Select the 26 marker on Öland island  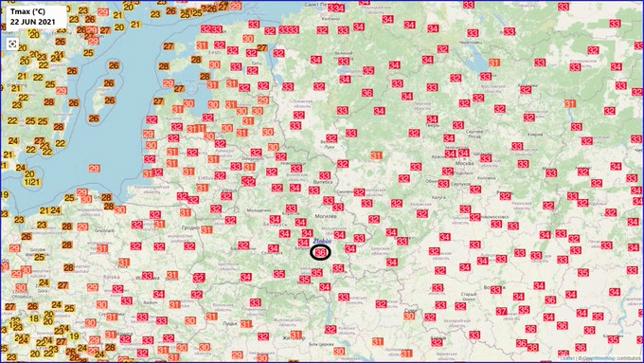coord(94,118)
